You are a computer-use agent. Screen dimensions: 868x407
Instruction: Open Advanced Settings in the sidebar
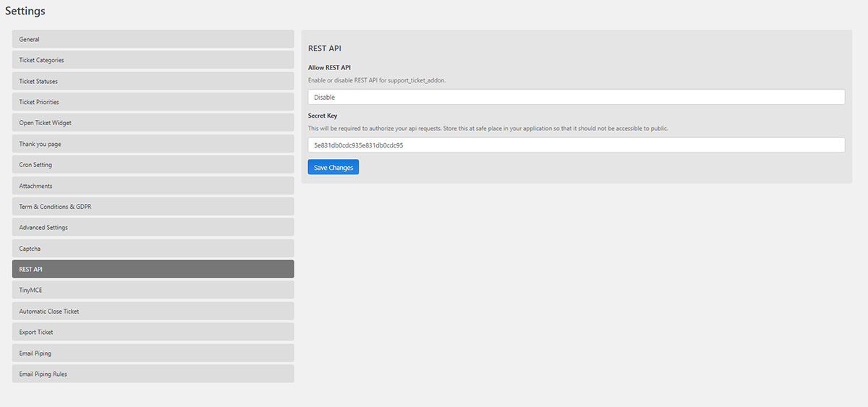point(153,228)
